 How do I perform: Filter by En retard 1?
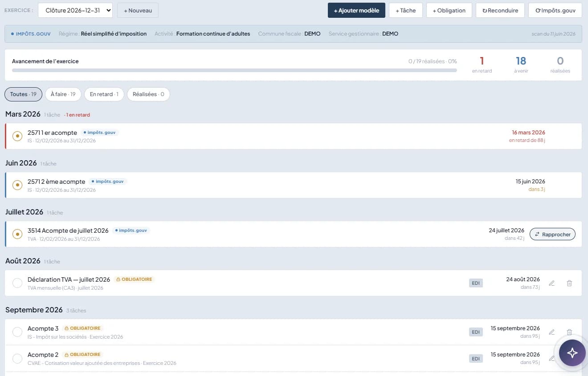point(104,94)
